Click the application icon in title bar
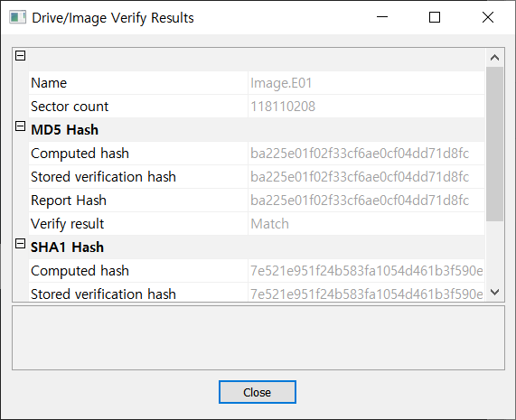This screenshot has width=516, height=420. point(17,17)
